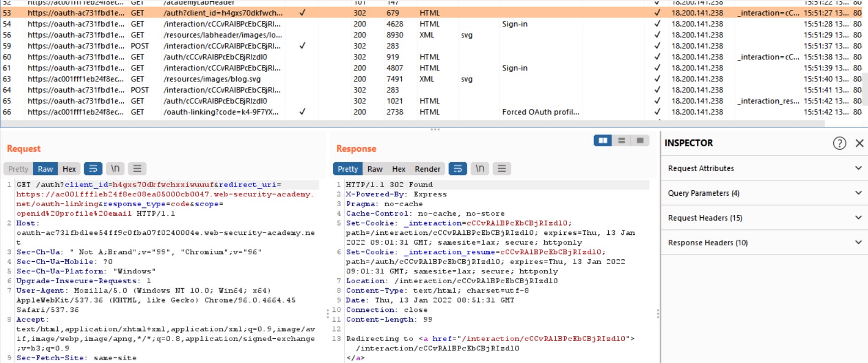Expand Request Headers (15) section
868x363 pixels.
[x=764, y=218]
